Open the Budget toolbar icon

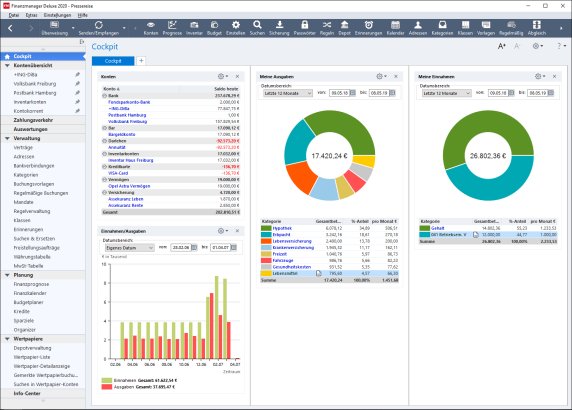[214, 28]
